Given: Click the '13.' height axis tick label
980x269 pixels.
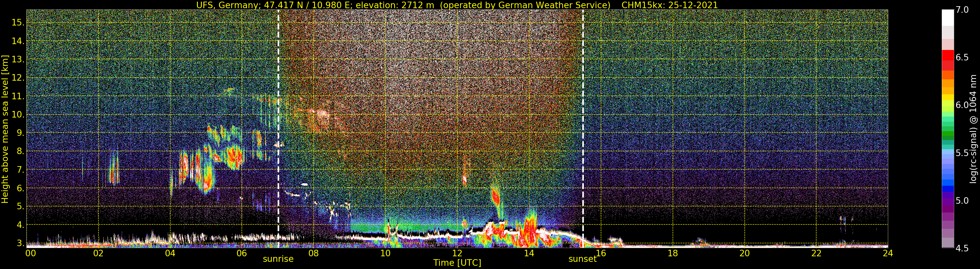Looking at the screenshot, I should coord(18,59).
